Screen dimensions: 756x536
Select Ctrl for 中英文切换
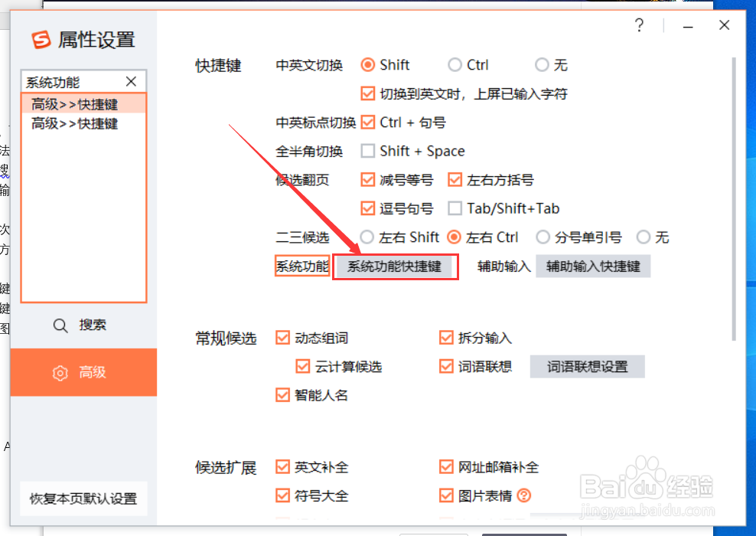pyautogui.click(x=455, y=65)
